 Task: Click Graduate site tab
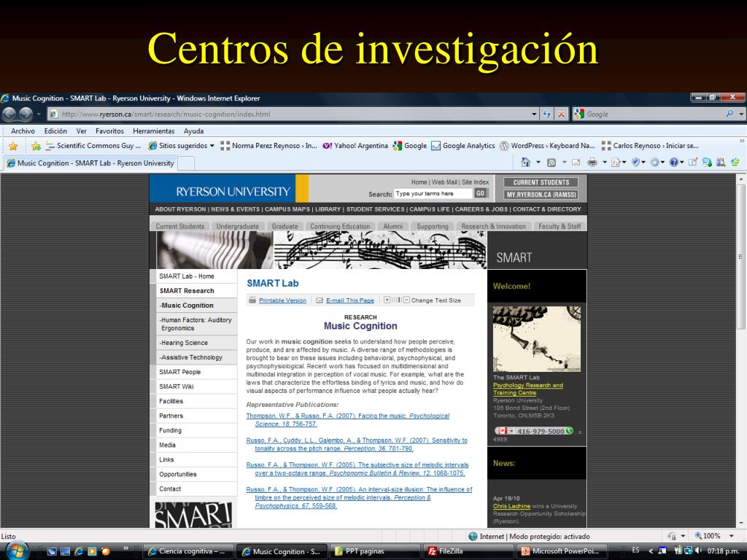point(285,227)
